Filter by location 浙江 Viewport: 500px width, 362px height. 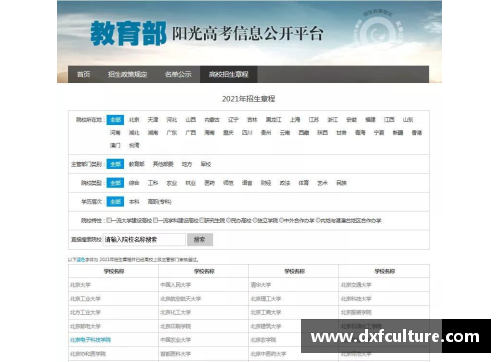(x=333, y=120)
